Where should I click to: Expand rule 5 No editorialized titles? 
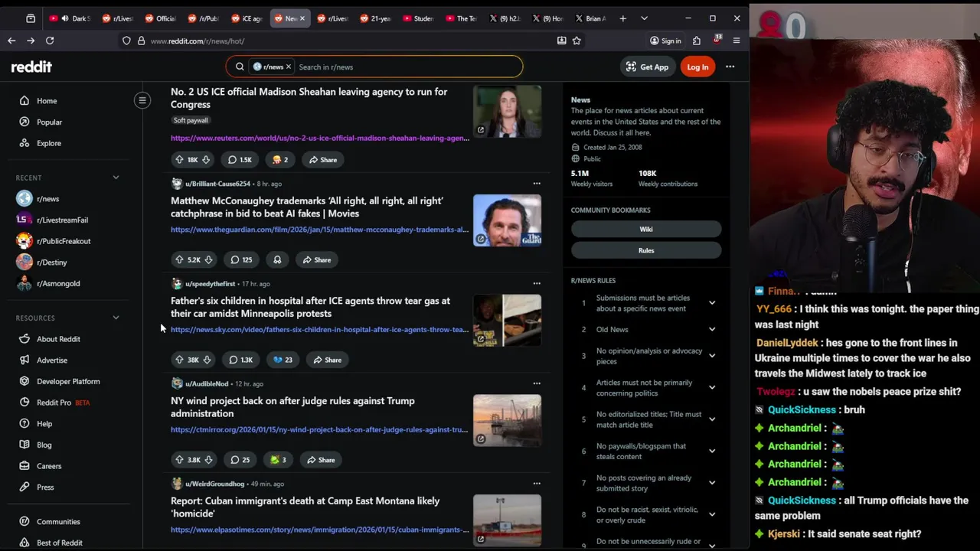coord(711,419)
